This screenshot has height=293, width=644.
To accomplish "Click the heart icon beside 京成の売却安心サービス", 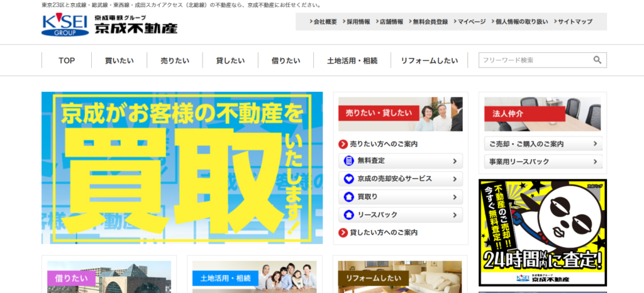I will click(348, 179).
